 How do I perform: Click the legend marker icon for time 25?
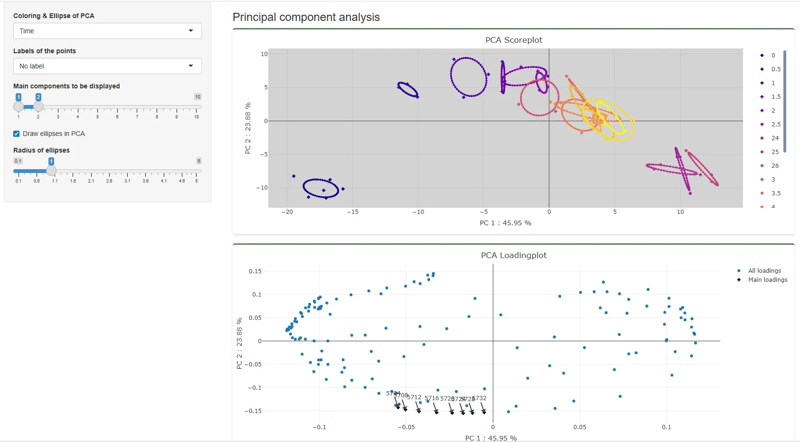[x=762, y=152]
